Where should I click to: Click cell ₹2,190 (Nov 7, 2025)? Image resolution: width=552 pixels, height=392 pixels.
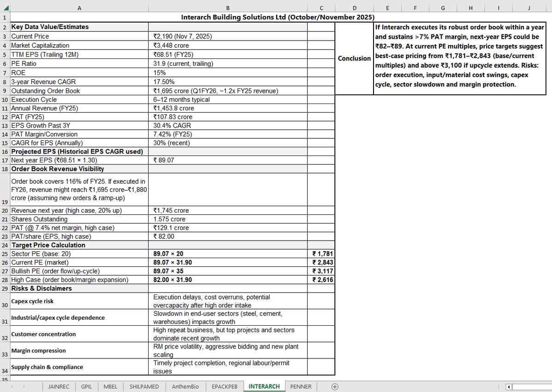pyautogui.click(x=228, y=36)
